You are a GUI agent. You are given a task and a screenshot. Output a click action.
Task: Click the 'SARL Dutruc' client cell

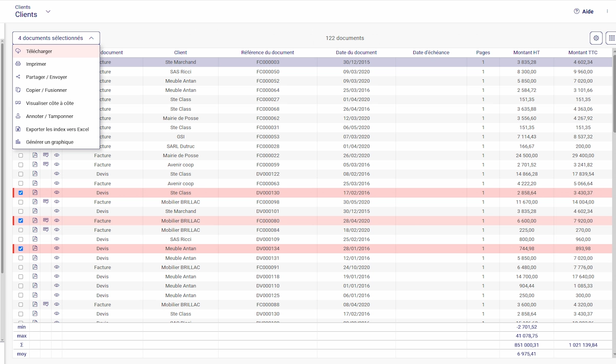point(181,146)
